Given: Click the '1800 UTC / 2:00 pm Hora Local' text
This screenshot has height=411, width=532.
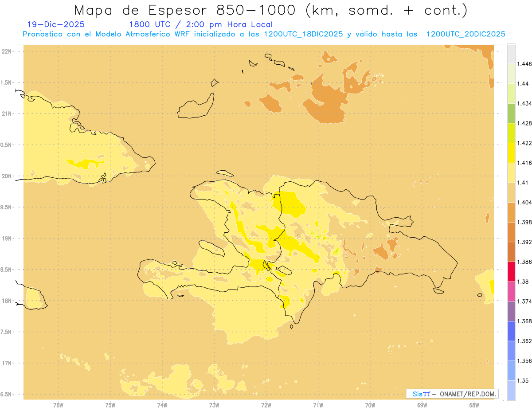Looking at the screenshot, I should [x=201, y=25].
